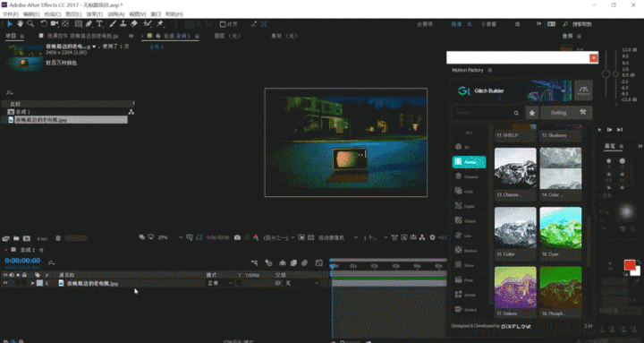Toggle the lock column header icon
The image size is (644, 343).
pos(24,275)
